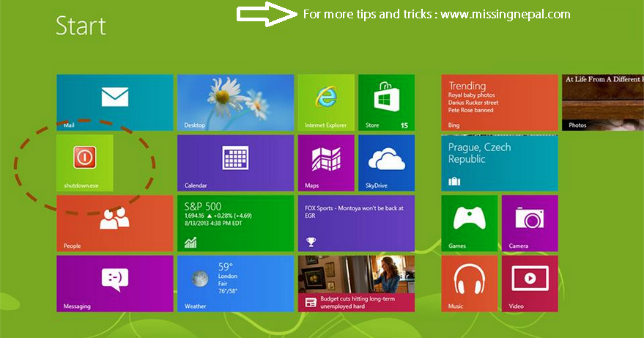644x338 pixels.
Task: Open the Messaging tile
Action: (x=114, y=284)
